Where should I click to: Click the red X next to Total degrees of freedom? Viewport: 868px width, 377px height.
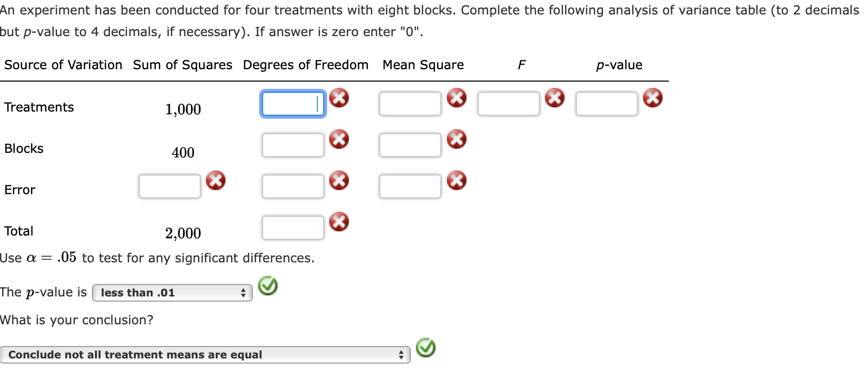pos(339,222)
